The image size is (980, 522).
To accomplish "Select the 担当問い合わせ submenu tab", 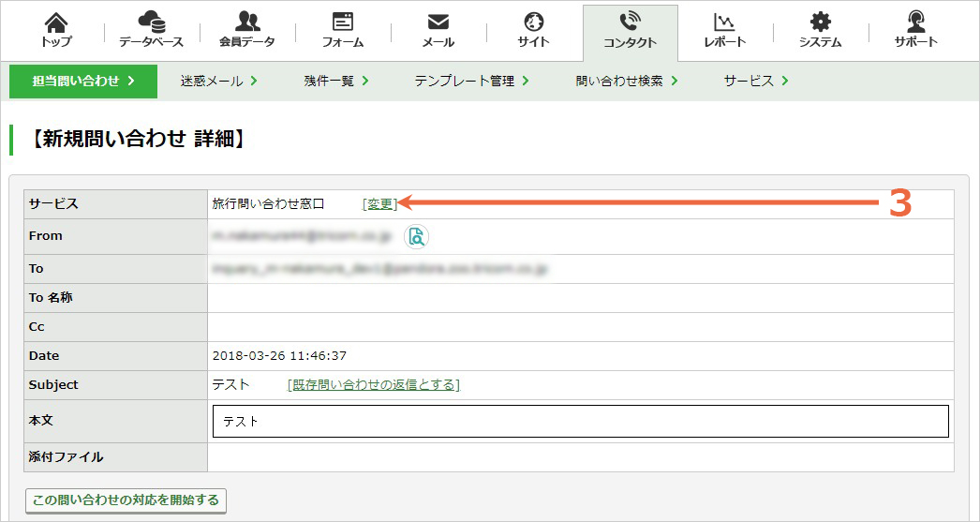I will pyautogui.click(x=83, y=82).
